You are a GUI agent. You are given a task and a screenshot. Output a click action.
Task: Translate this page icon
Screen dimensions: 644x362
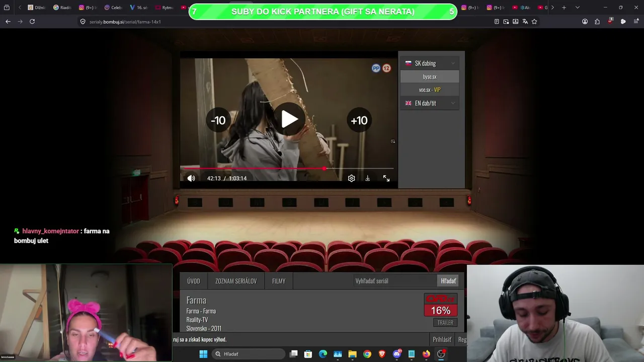pyautogui.click(x=525, y=22)
